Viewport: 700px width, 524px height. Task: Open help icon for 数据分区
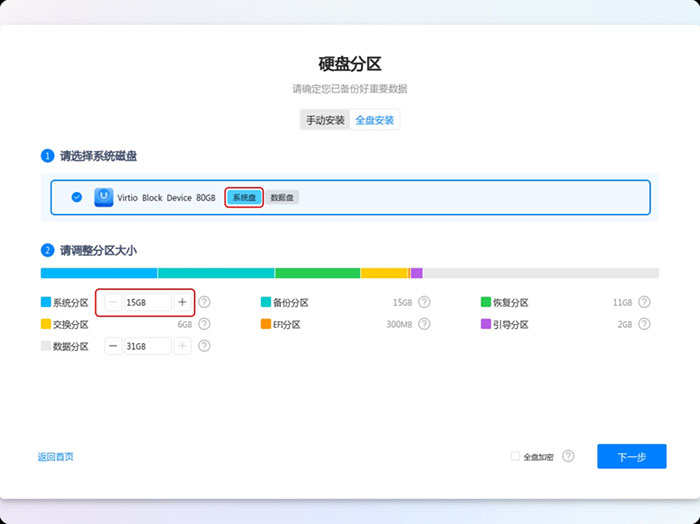(204, 346)
